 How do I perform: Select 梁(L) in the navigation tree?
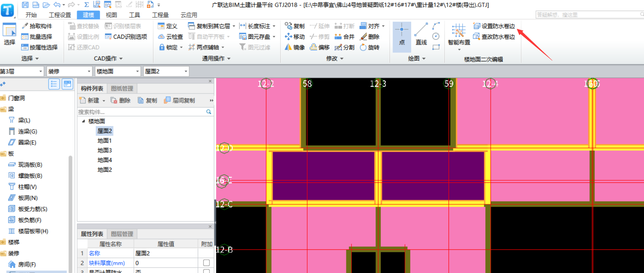coord(19,120)
